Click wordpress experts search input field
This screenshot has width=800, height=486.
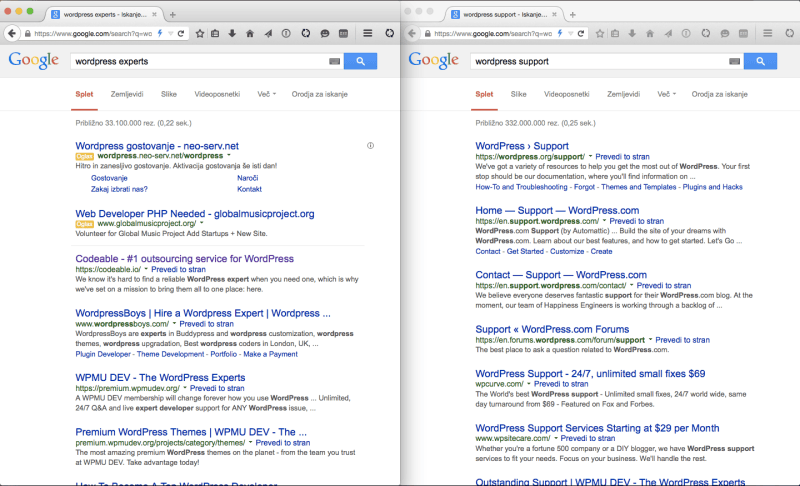(x=200, y=61)
